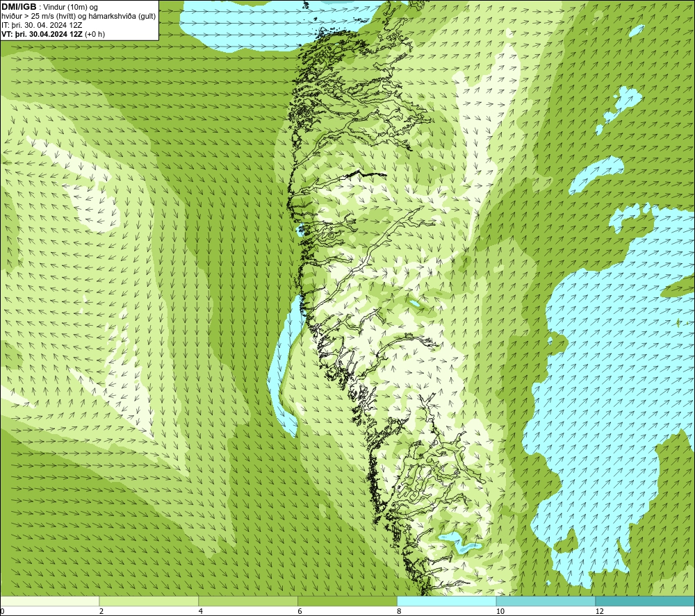
Task: Click the legend line about hviður > 25 m/s
Action: (79, 17)
